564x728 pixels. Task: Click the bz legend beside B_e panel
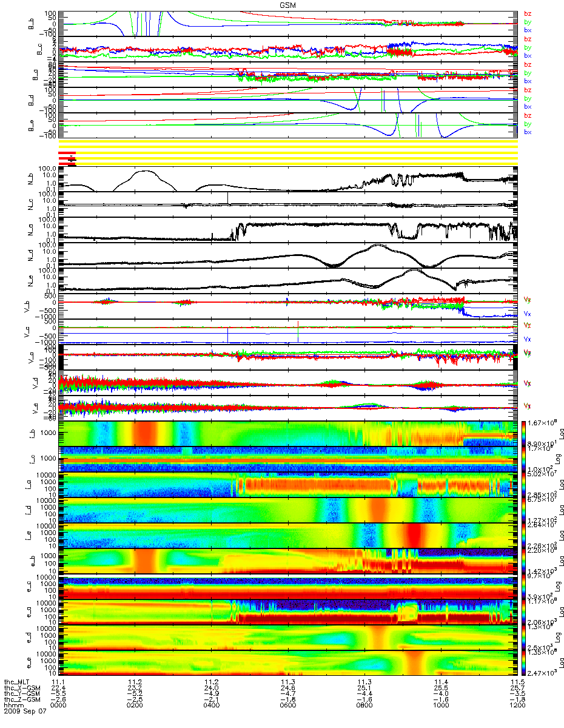pyautogui.click(x=528, y=115)
